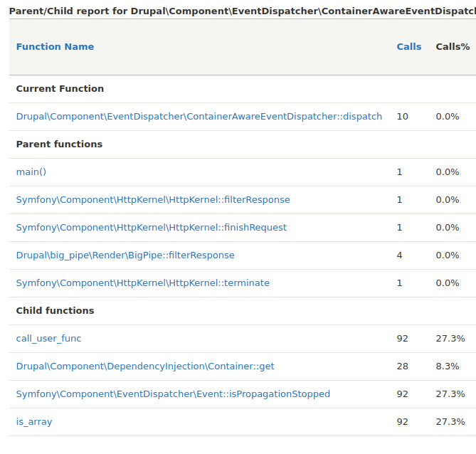Viewport: 476px width, 454px height.
Task: Select calls value 1 in main() row
Action: click(399, 172)
